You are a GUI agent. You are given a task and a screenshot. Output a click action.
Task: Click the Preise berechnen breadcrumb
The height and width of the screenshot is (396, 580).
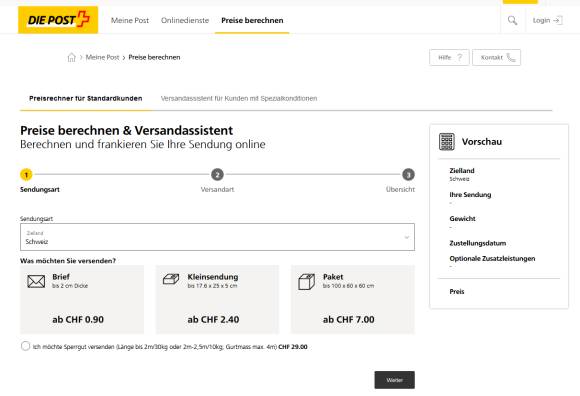pyautogui.click(x=154, y=57)
